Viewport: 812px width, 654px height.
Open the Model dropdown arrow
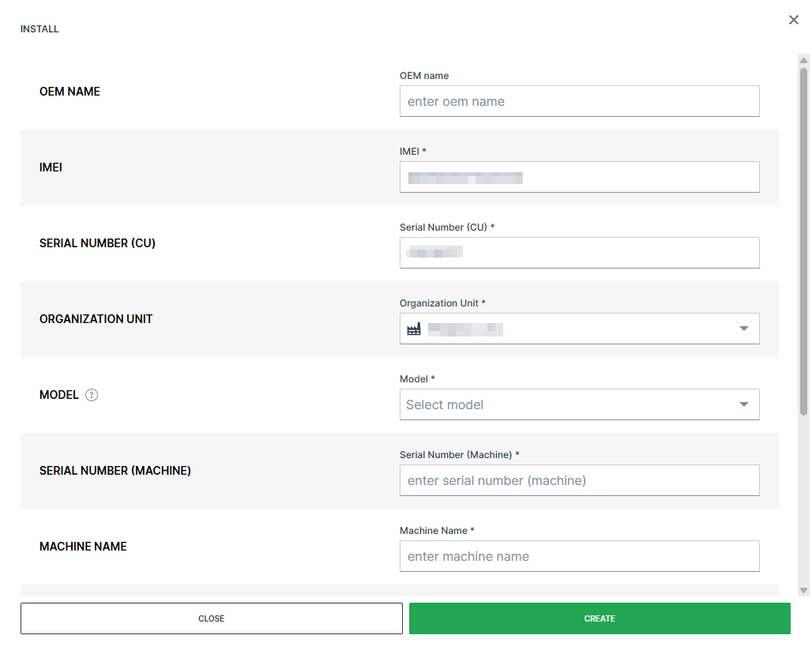743,404
